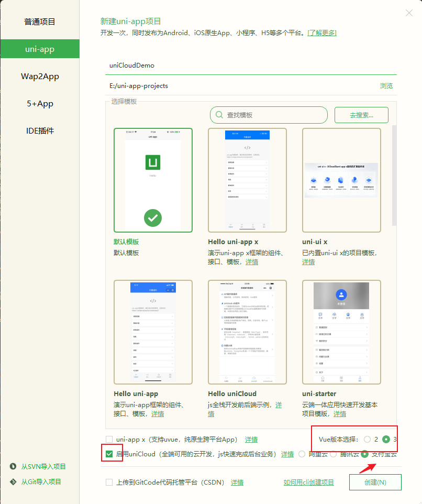Viewport: 422px width, 504px height.
Task: Click the Hello uniCloud title text
Action: tap(232, 394)
